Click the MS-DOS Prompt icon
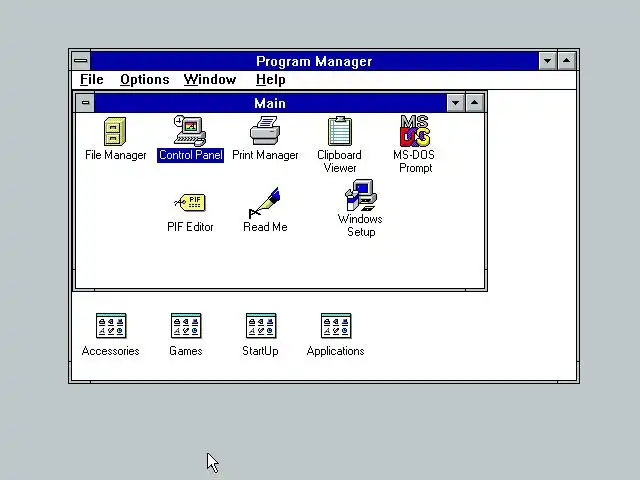The image size is (640, 480). [x=415, y=131]
